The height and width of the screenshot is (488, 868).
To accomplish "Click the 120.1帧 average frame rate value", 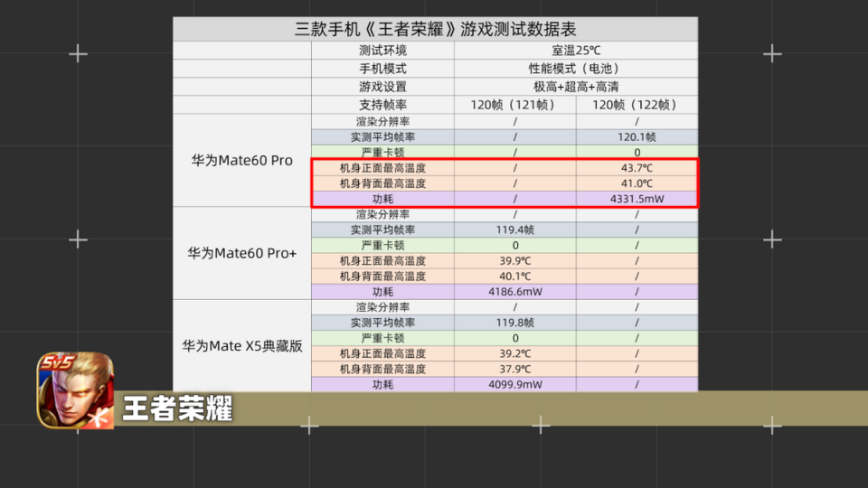I will (x=637, y=137).
